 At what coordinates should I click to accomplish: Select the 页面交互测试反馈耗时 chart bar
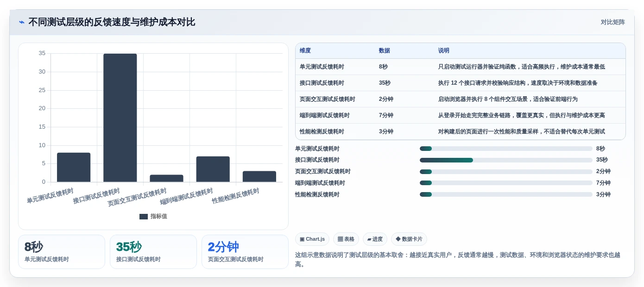click(x=166, y=178)
